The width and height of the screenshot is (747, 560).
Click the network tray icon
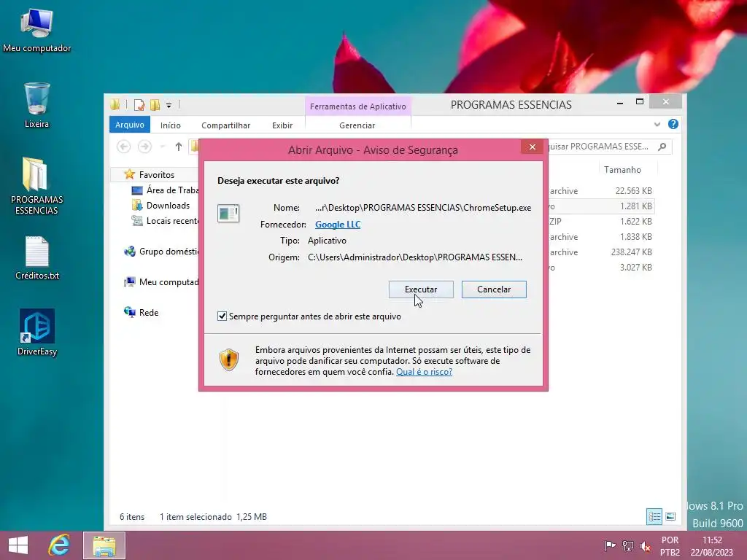click(x=628, y=545)
